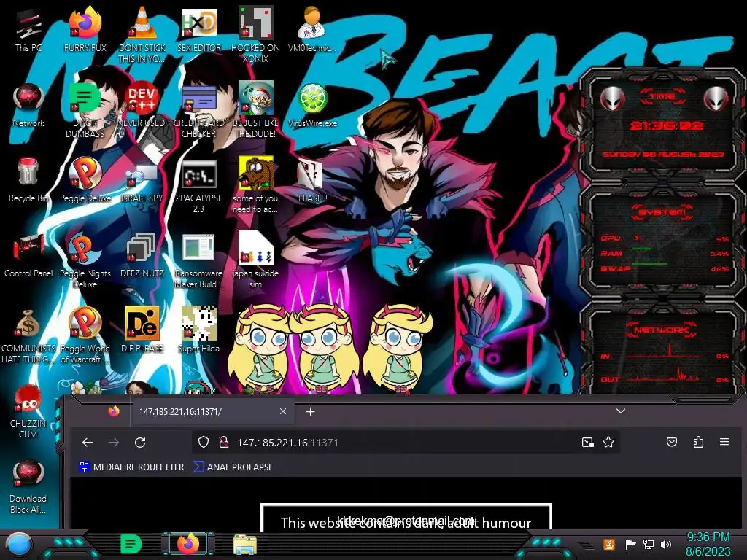
Task: Open the HOOKED ON XONIX shortcut
Action: click(255, 34)
